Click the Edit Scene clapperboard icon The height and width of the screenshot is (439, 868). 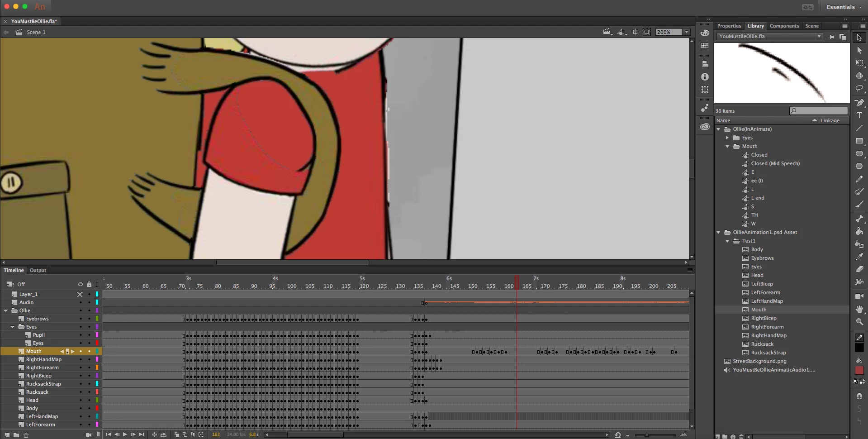coord(607,32)
